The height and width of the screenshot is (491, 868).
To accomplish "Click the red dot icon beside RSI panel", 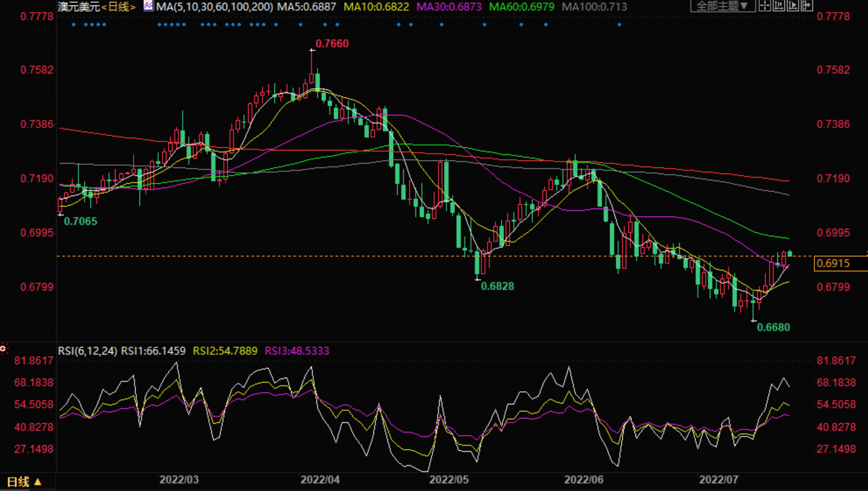I will (3, 349).
